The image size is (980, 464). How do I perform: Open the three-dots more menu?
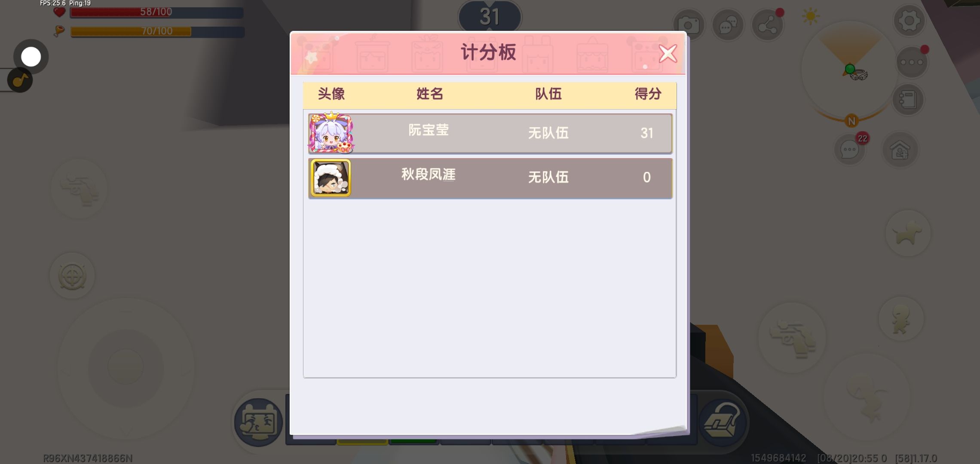911,62
